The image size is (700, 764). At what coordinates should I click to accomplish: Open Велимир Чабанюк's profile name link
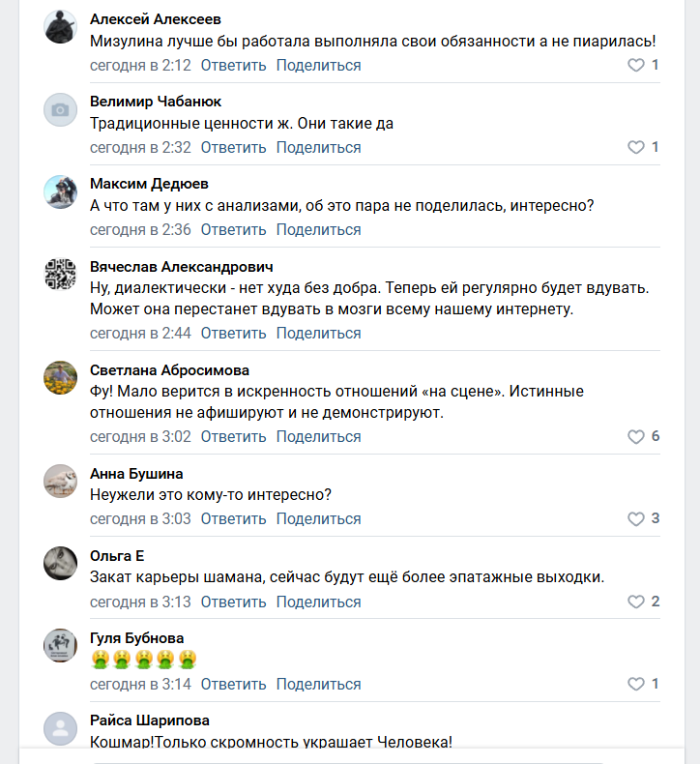(x=156, y=102)
